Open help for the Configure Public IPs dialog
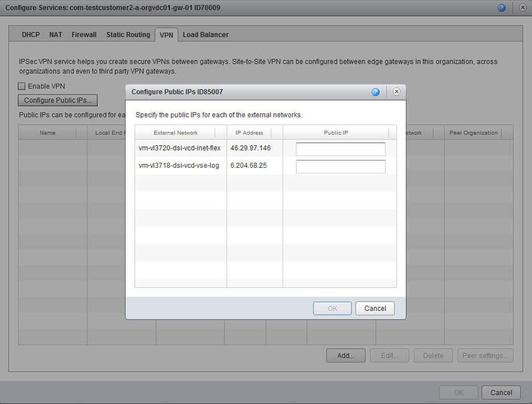This screenshot has height=404, width=532. click(x=375, y=92)
